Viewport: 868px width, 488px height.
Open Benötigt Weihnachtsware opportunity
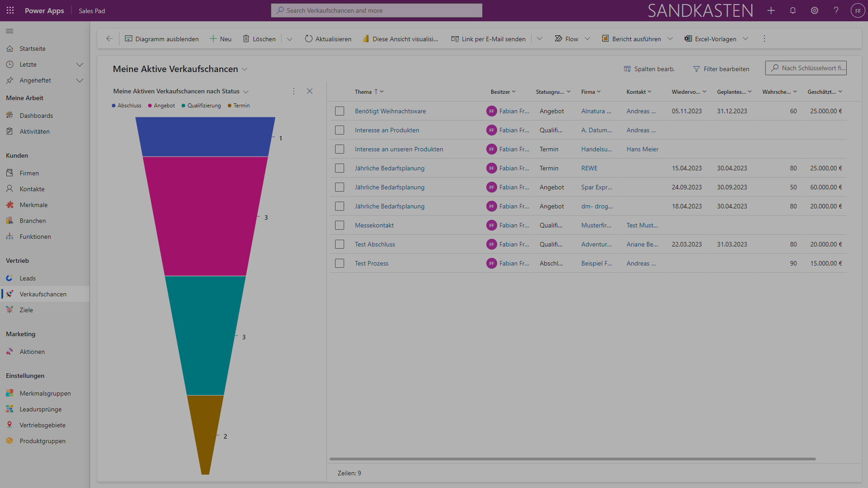(390, 111)
